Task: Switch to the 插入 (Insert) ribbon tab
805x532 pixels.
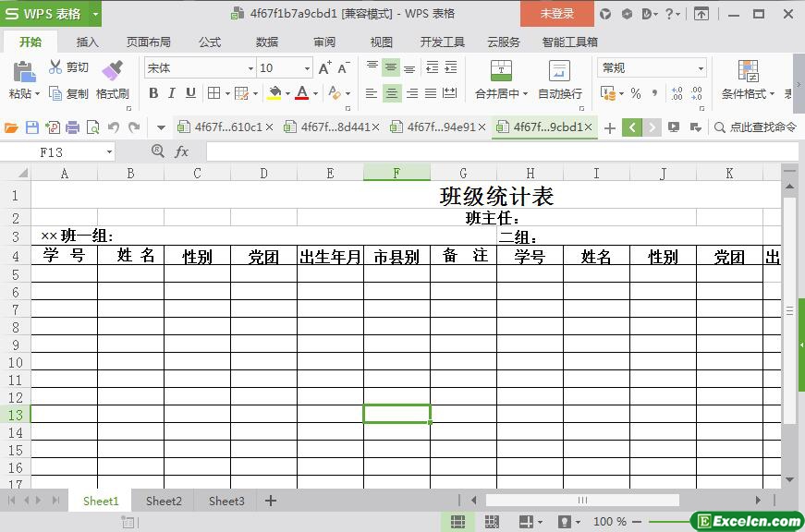Action: point(87,42)
